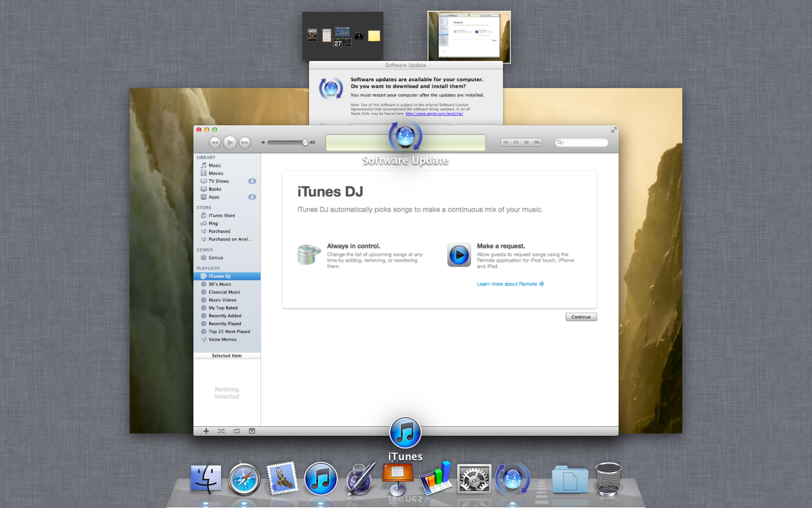Screen dimensions: 812x508
Task: Click the iTunes search field
Action: click(x=582, y=142)
